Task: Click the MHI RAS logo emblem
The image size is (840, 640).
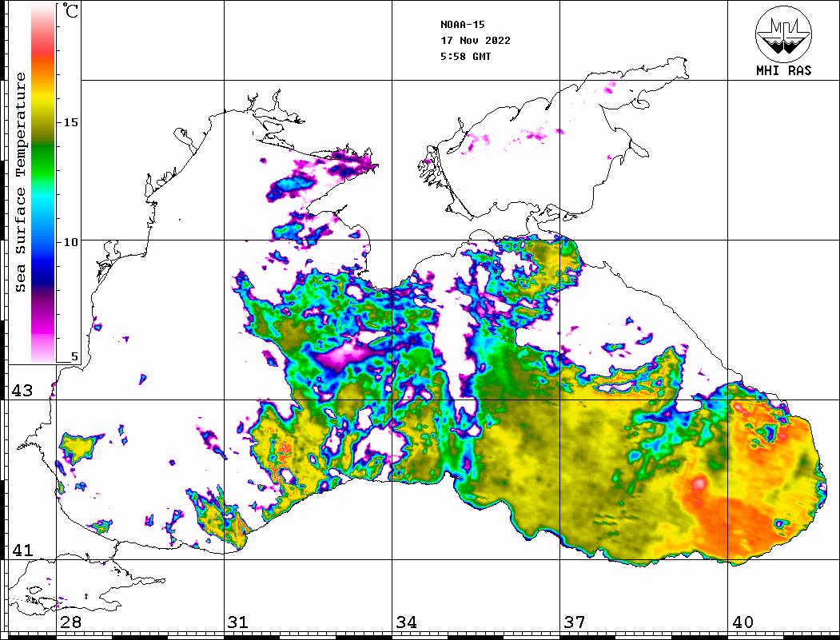Action: pos(783,34)
